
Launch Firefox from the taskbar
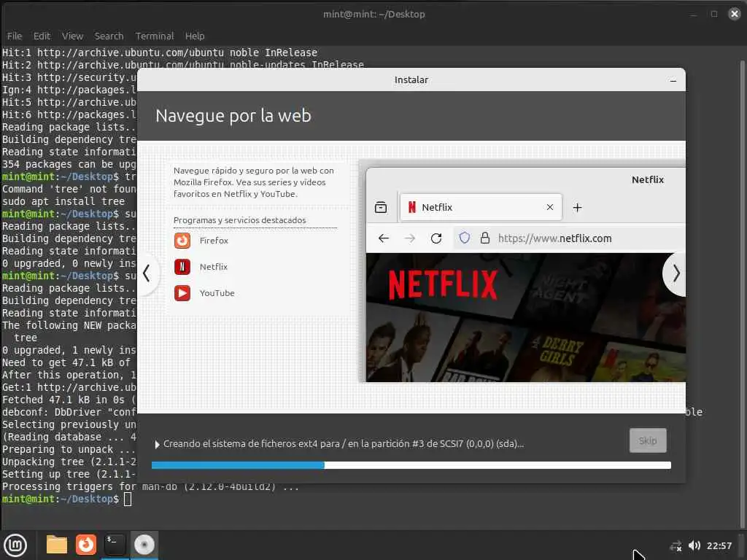coord(86,544)
